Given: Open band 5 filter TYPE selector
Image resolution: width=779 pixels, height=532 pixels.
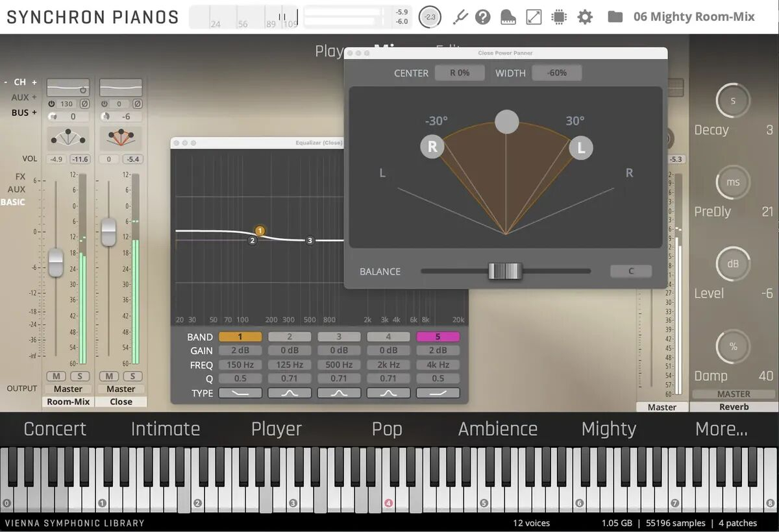Looking at the screenshot, I should (x=438, y=393).
